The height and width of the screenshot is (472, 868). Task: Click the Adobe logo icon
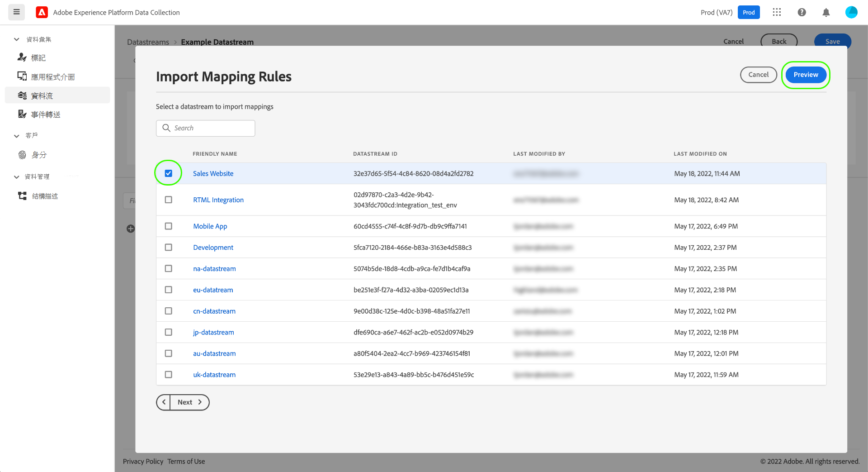[x=42, y=12]
